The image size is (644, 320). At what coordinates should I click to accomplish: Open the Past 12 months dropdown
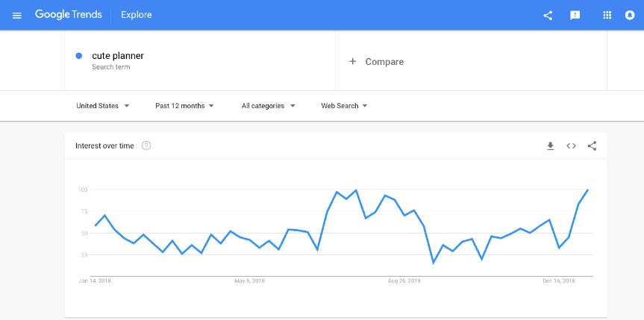(x=184, y=106)
